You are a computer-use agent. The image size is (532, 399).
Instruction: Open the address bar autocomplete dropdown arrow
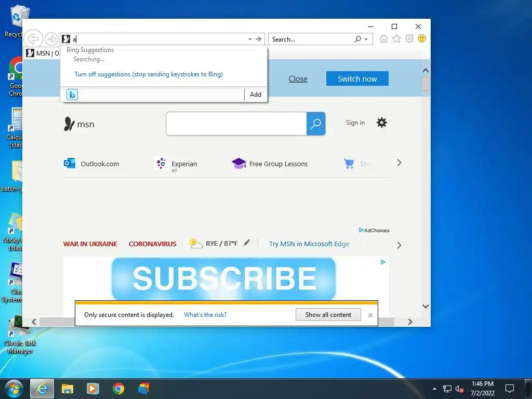point(250,39)
